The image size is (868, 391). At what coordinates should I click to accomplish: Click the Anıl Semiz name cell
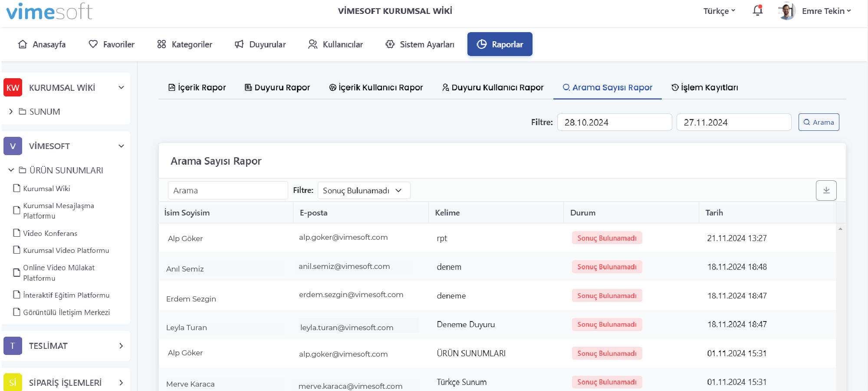[x=185, y=269]
